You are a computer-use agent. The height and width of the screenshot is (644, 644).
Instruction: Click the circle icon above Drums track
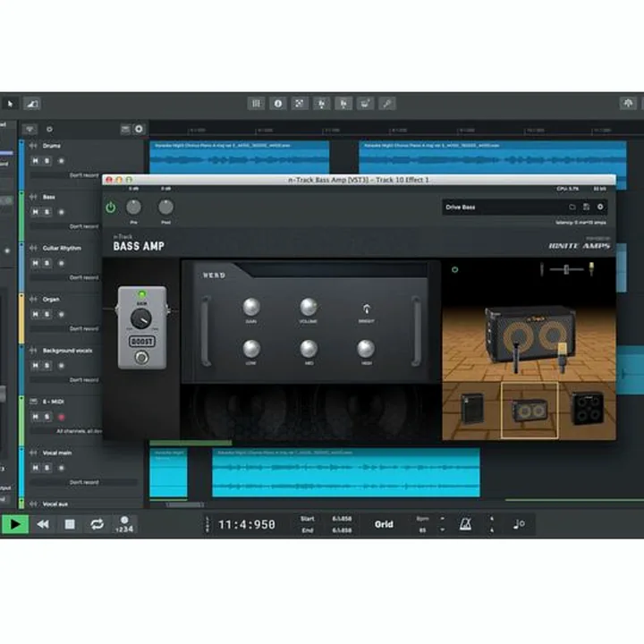pyautogui.click(x=49, y=130)
